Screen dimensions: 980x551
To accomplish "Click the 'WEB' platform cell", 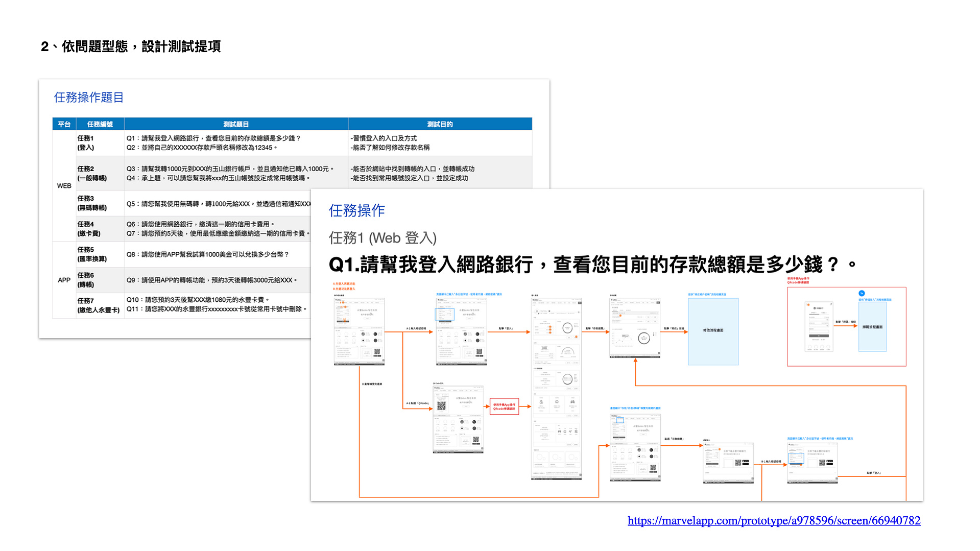I will tap(64, 186).
